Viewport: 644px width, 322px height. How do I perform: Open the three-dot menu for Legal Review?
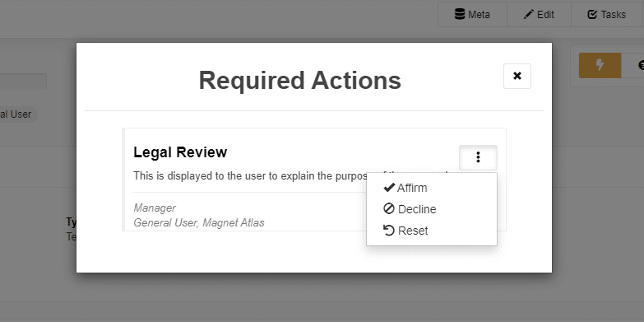[x=478, y=157]
